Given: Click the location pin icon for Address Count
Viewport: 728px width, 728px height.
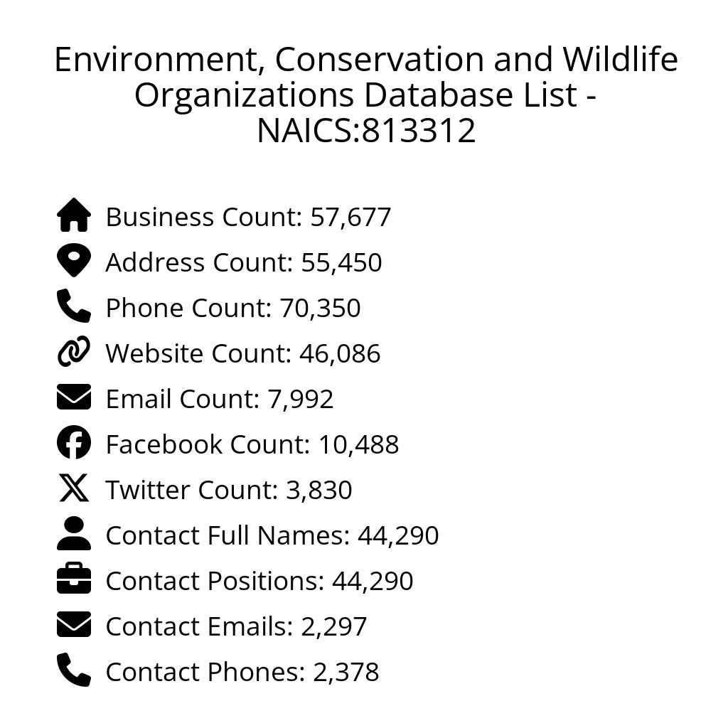Looking at the screenshot, I should [x=74, y=261].
